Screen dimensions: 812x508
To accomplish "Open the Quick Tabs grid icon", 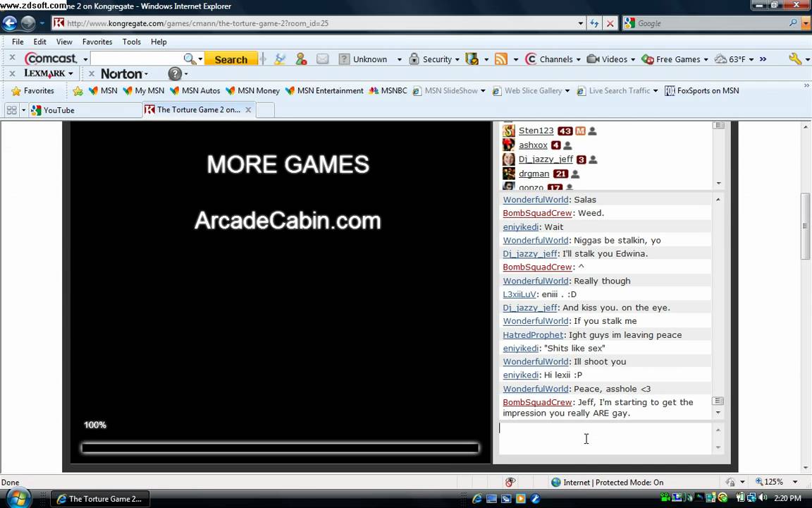I will (12, 110).
